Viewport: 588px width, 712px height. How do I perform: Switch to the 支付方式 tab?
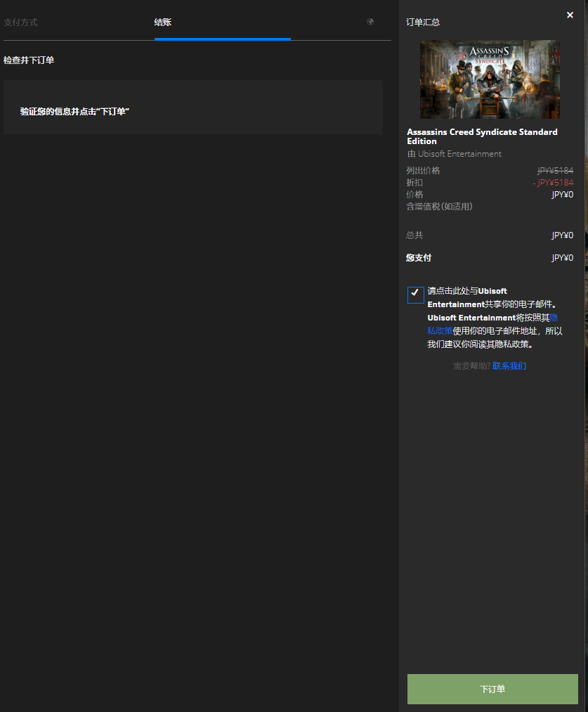point(20,22)
